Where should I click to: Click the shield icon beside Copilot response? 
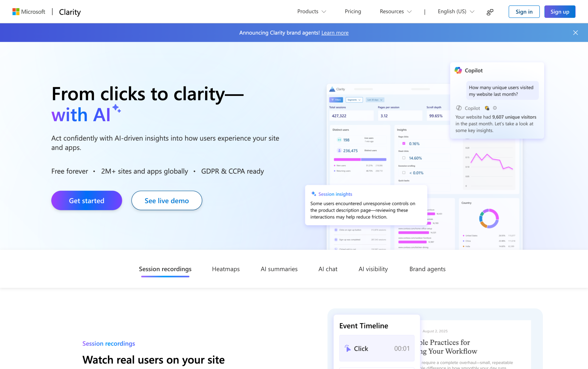[x=487, y=108]
